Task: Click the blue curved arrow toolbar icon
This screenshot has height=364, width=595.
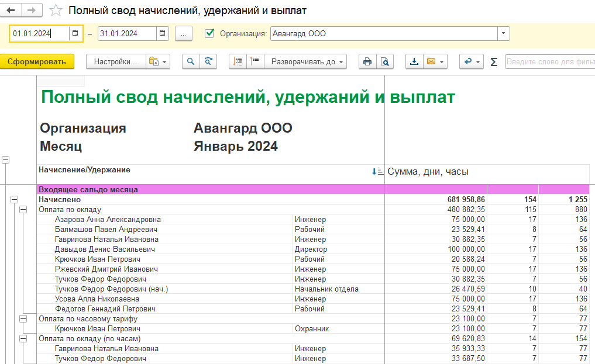Action: coord(468,61)
